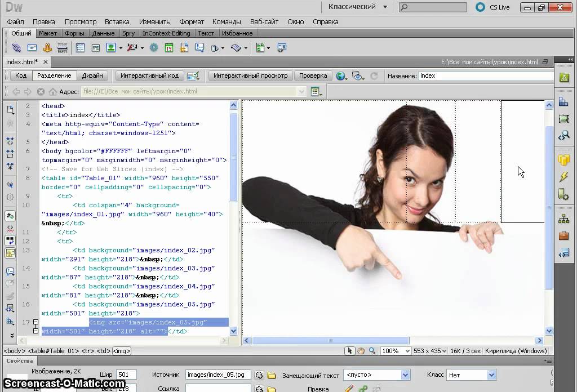Toggle word wrap in the coding toolbar
577x392 pixels.
[10, 240]
